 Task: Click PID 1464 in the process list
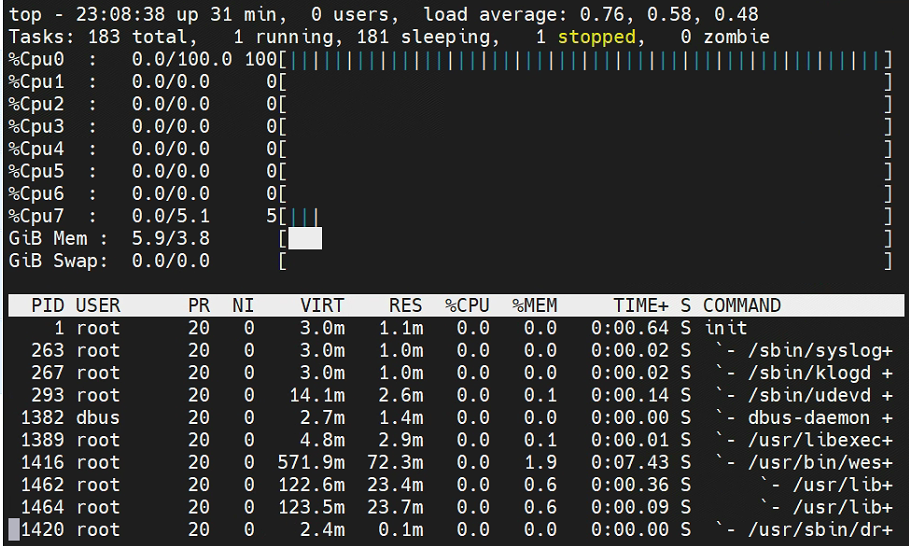(42, 507)
